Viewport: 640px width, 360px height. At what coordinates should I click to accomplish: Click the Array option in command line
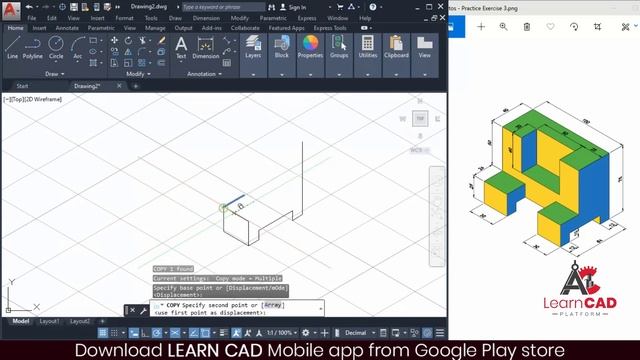273,305
